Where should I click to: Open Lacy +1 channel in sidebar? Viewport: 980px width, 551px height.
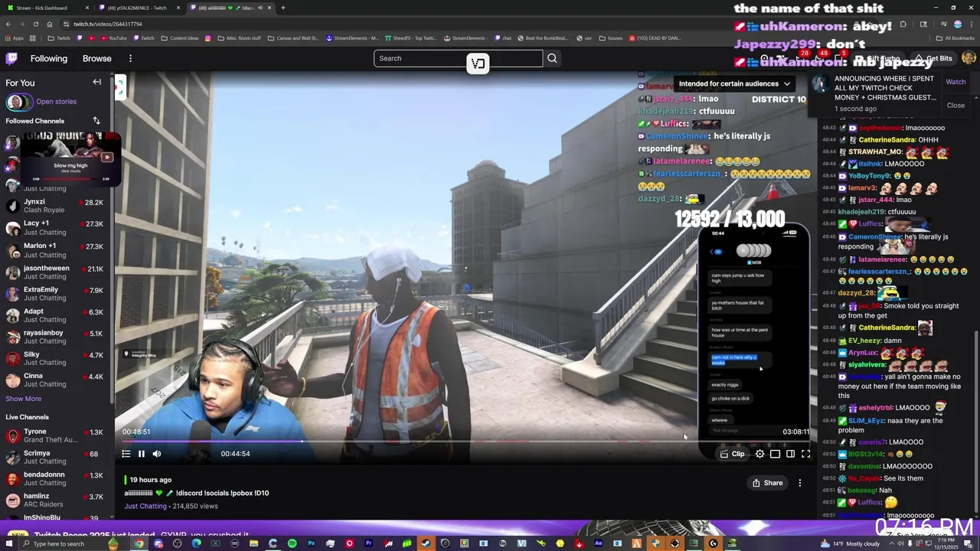click(55, 227)
